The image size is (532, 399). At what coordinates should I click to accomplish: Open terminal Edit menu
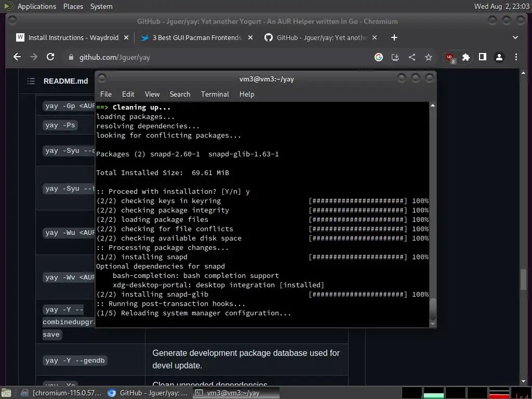tap(128, 95)
